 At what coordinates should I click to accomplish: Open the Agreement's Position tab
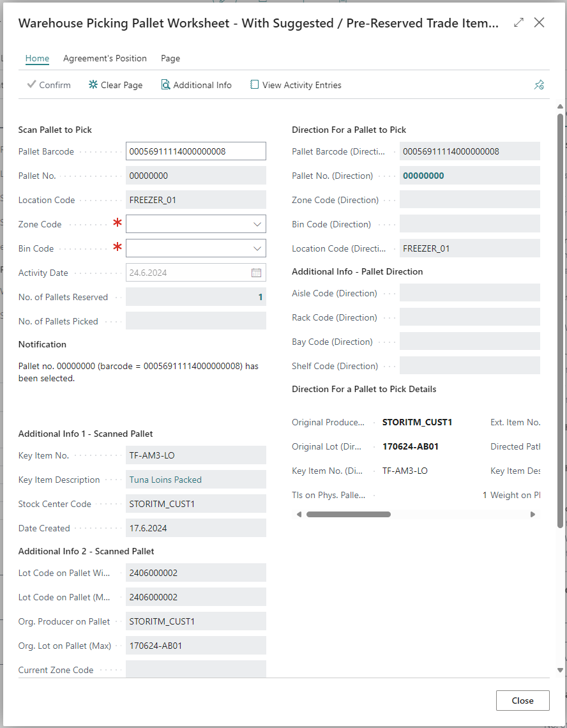point(105,58)
